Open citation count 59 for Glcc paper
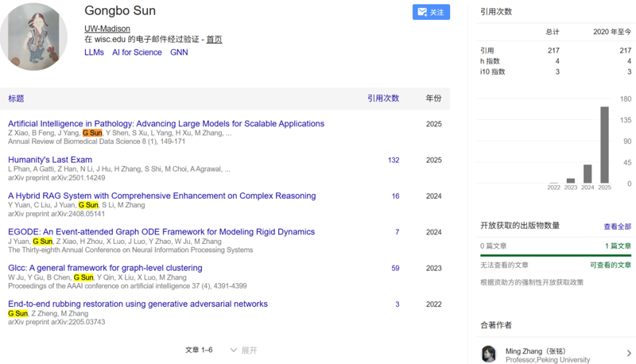 point(395,268)
